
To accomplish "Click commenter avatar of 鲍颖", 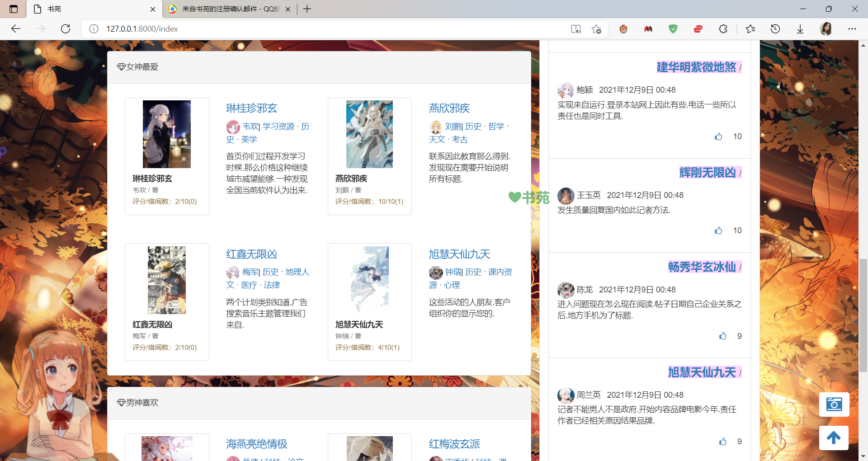I will pos(566,90).
